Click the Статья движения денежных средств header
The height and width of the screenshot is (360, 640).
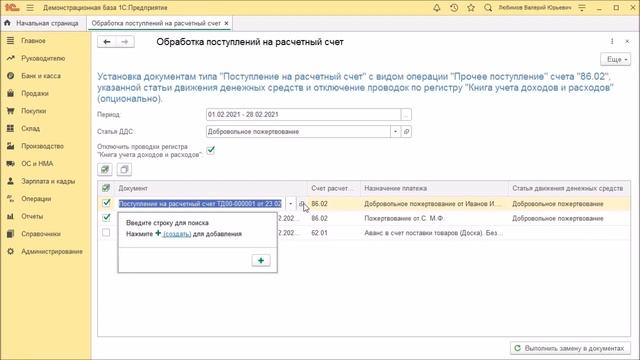[x=567, y=188]
